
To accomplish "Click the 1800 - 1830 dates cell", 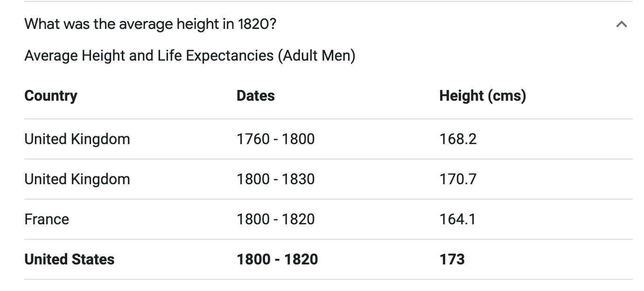I will pos(275,179).
